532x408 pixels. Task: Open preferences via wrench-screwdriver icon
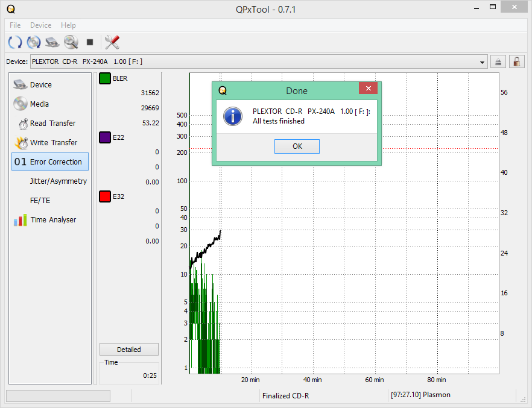[112, 42]
